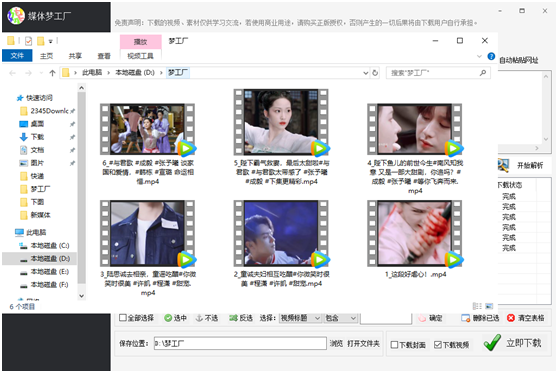Click the 打开文件夹 button
The image size is (558, 373).
click(363, 343)
